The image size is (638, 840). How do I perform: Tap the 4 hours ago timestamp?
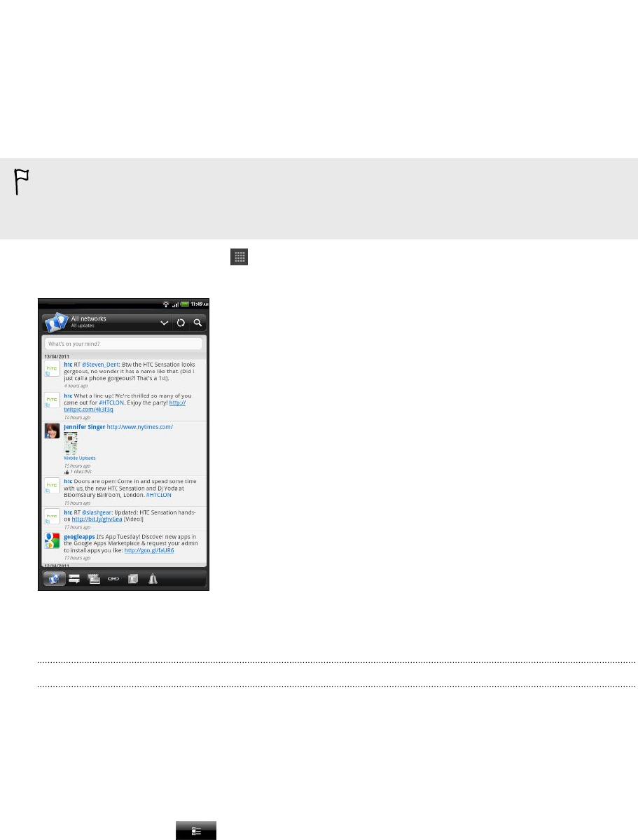click(x=76, y=386)
